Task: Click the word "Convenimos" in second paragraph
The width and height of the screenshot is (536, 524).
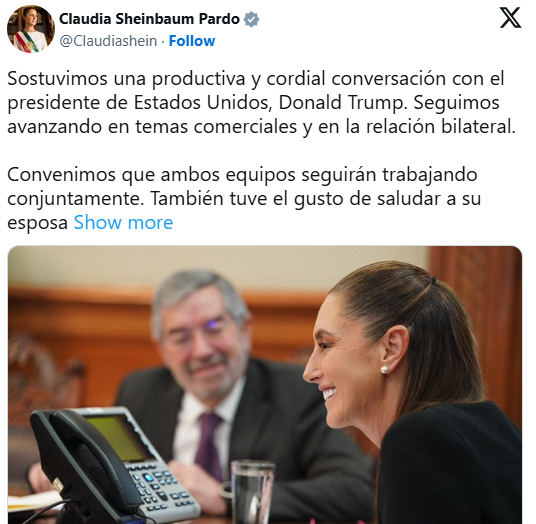Action: [62, 175]
